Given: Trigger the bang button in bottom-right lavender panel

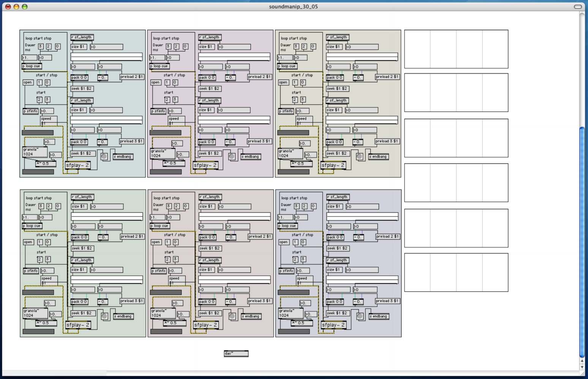Looking at the screenshot, I should click(x=360, y=316).
